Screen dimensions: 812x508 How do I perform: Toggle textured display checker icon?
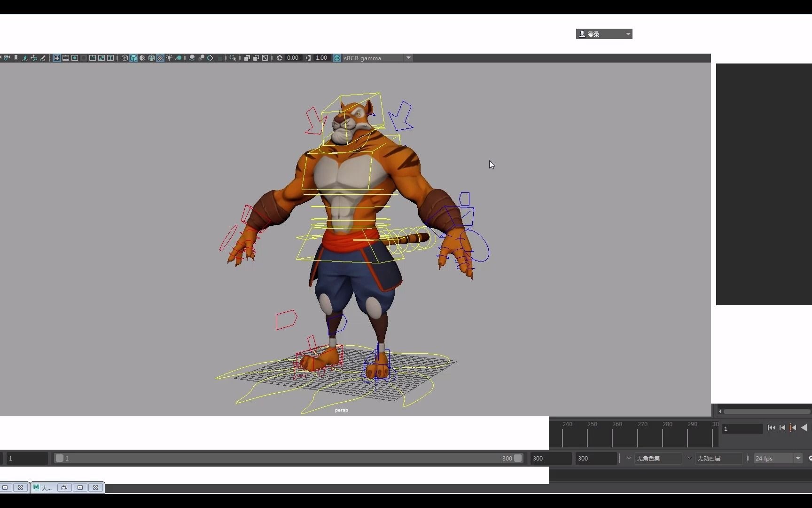click(160, 58)
